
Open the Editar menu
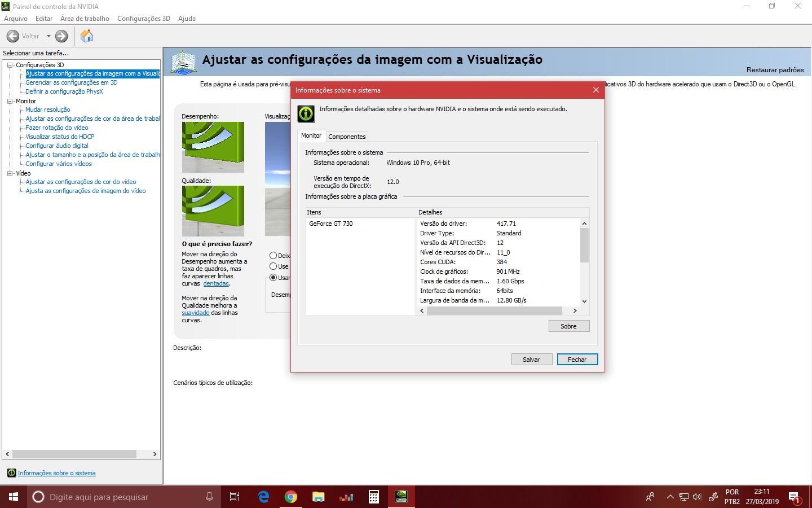pos(44,18)
